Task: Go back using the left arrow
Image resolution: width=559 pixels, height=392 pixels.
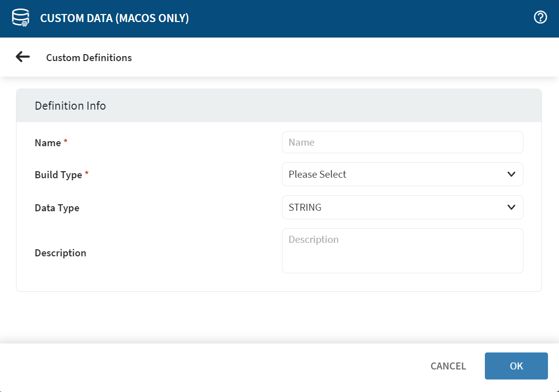Action: 23,57
